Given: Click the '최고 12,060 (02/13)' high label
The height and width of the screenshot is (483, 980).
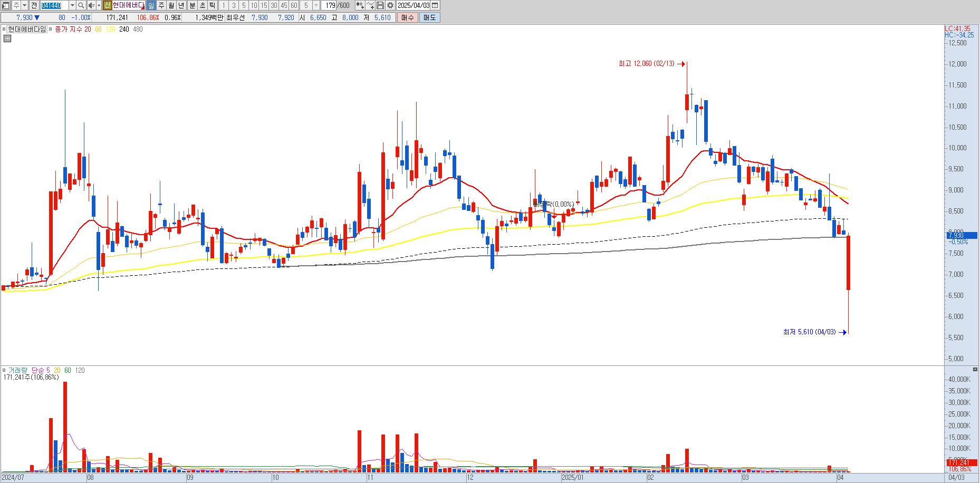Looking at the screenshot, I should coord(646,64).
